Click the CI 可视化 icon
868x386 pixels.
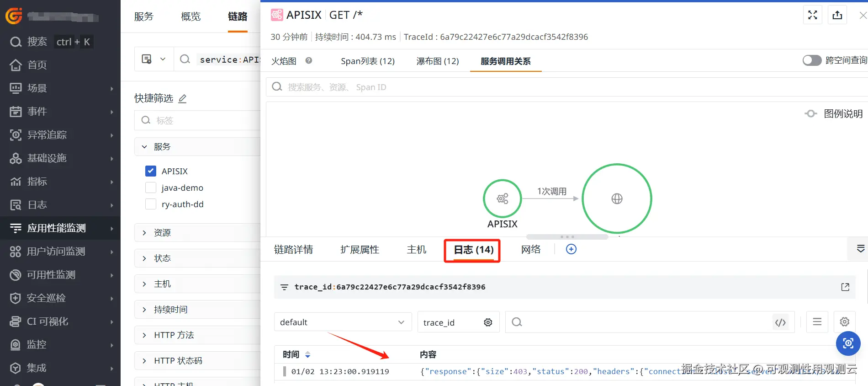click(16, 322)
